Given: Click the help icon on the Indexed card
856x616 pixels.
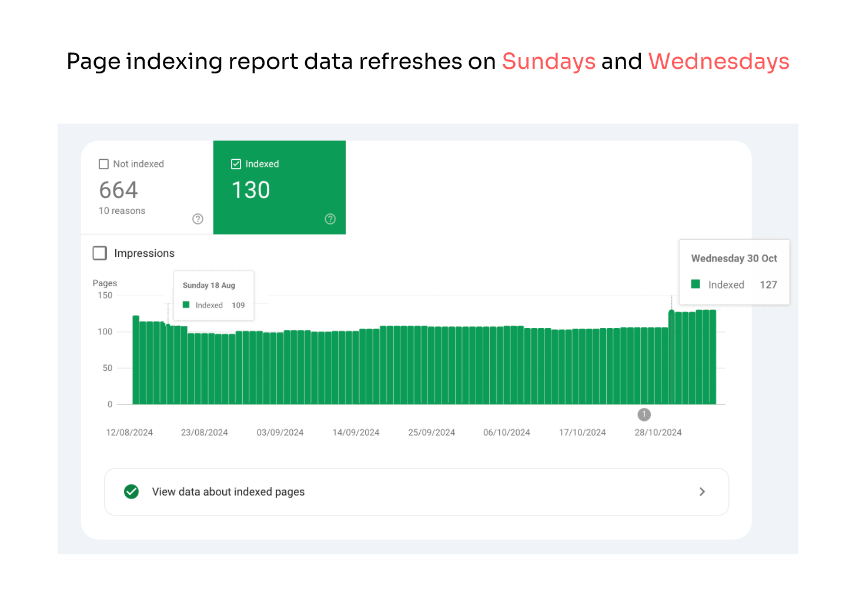Looking at the screenshot, I should pyautogui.click(x=330, y=219).
